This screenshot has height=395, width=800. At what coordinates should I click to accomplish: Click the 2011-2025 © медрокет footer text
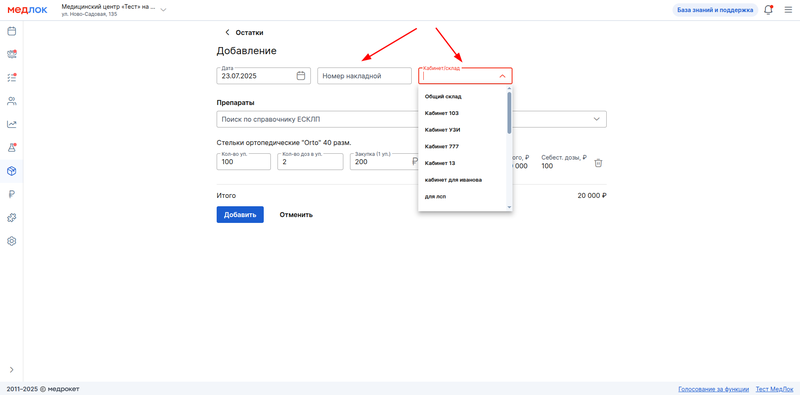[43, 389]
